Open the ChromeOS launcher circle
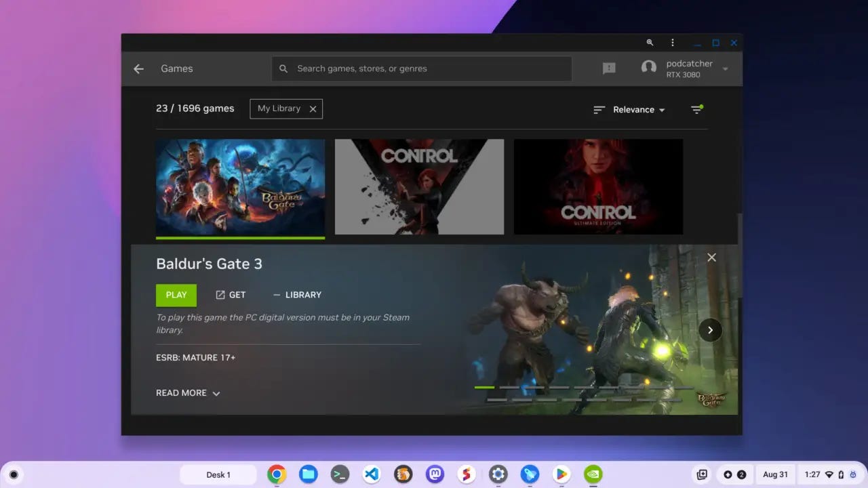Screen dimensions: 868x488 tap(14, 474)
